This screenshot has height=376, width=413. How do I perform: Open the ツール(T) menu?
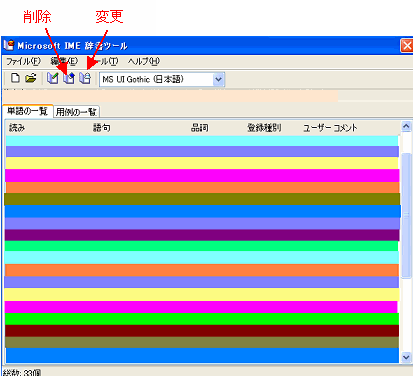point(104,61)
